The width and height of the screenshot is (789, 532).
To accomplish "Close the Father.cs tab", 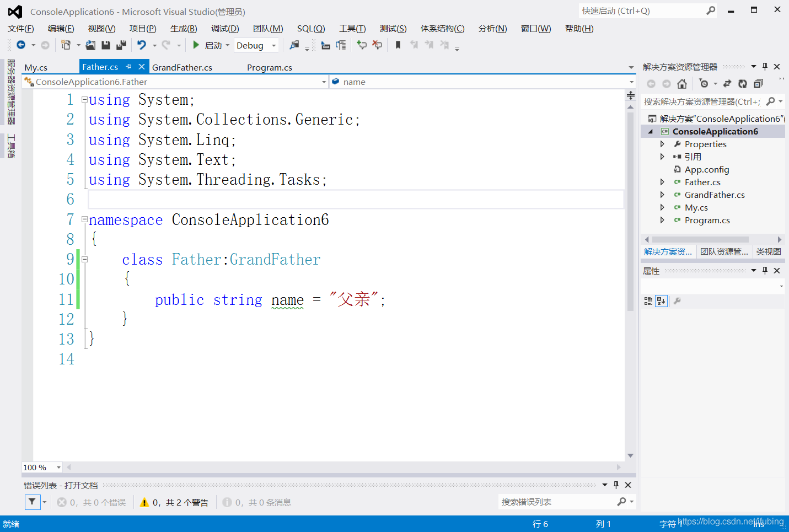I will (x=142, y=67).
